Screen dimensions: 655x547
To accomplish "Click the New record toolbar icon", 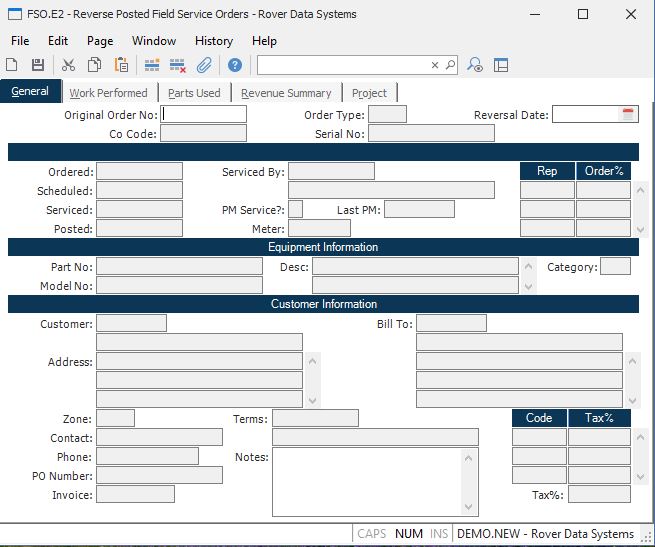I will 12,65.
